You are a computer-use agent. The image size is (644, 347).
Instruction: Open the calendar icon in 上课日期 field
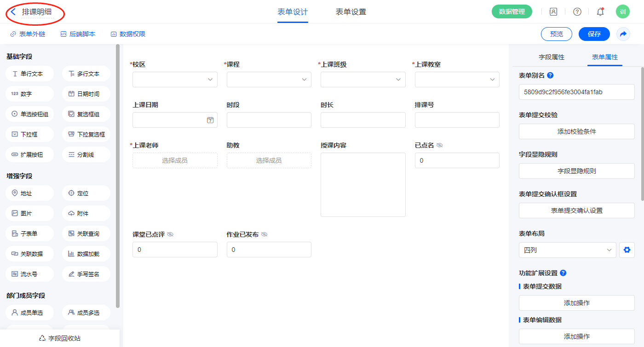point(210,120)
